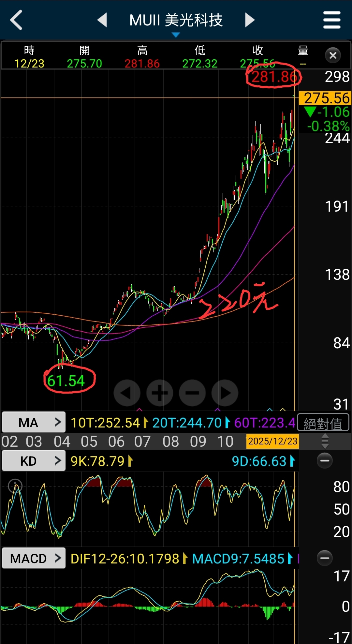352x644 pixels.
Task: Tap the 2025/12/23 date marker
Action: (x=272, y=441)
